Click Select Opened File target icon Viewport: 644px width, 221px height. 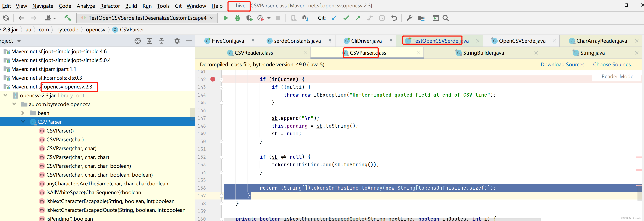point(137,41)
